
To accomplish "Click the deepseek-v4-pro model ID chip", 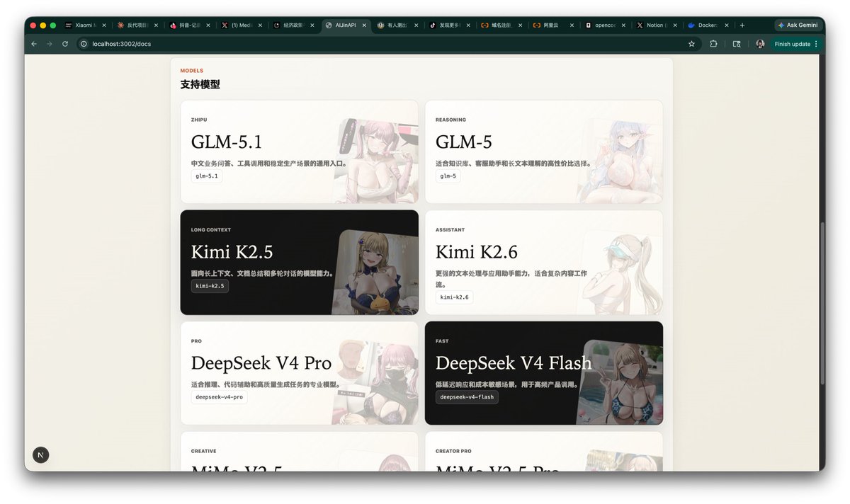I will (x=220, y=397).
